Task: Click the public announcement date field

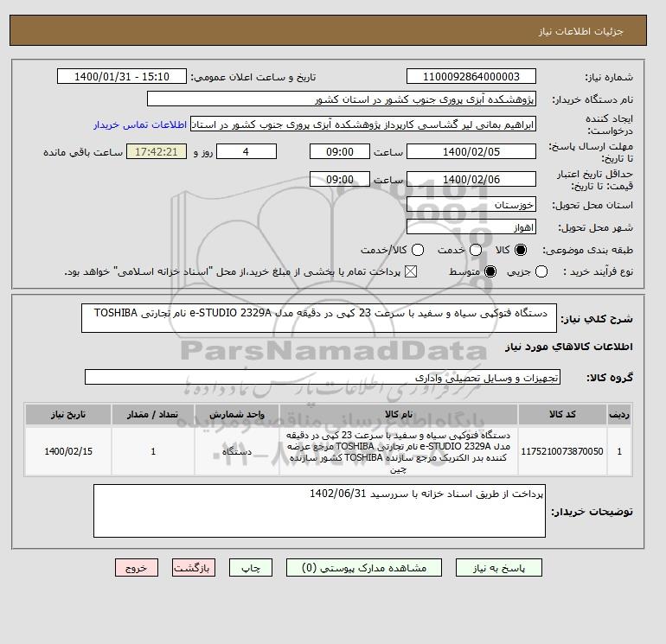Action: tap(122, 76)
